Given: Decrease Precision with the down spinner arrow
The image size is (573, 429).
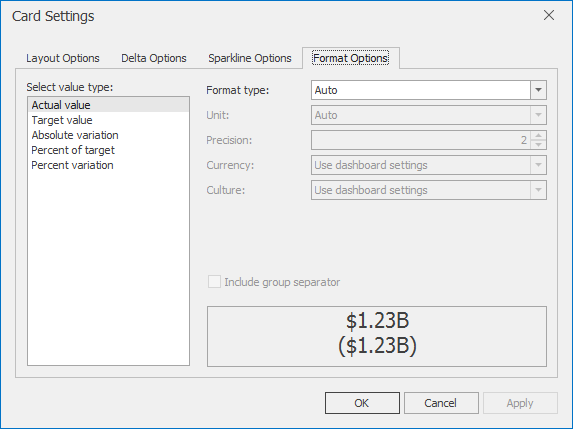Looking at the screenshot, I should [538, 145].
